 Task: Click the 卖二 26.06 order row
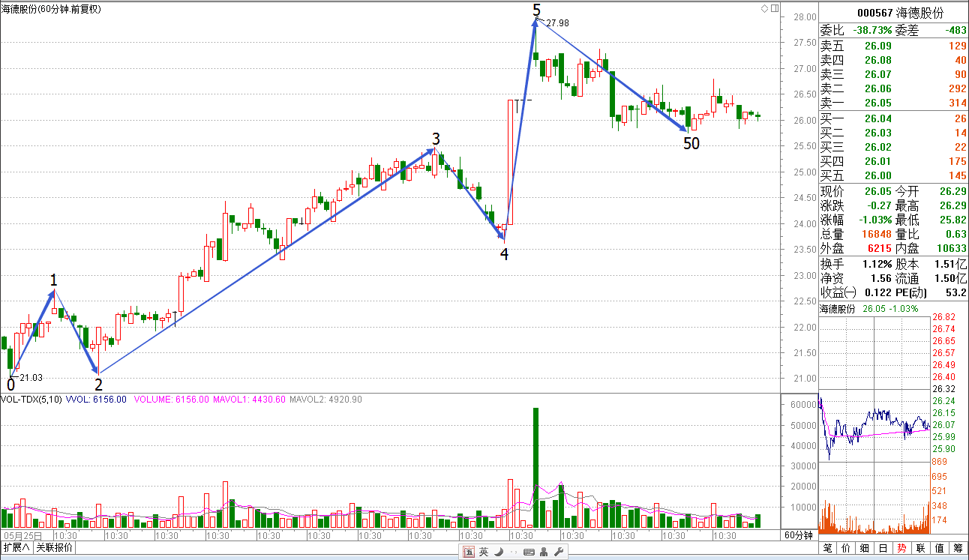click(893, 88)
